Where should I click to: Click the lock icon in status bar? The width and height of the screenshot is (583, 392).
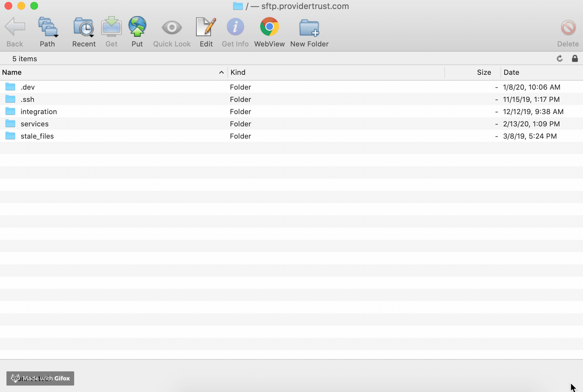click(x=575, y=58)
